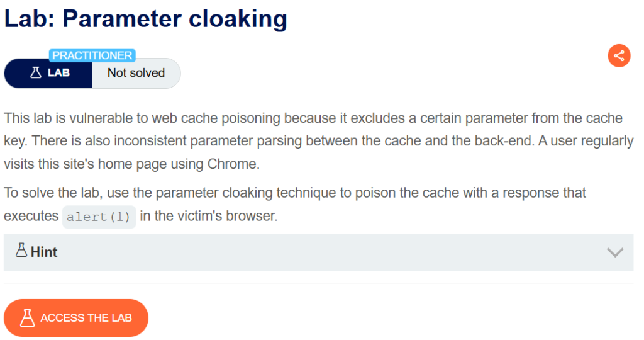
Task: Click the alert(1) code snippet
Action: click(x=99, y=217)
